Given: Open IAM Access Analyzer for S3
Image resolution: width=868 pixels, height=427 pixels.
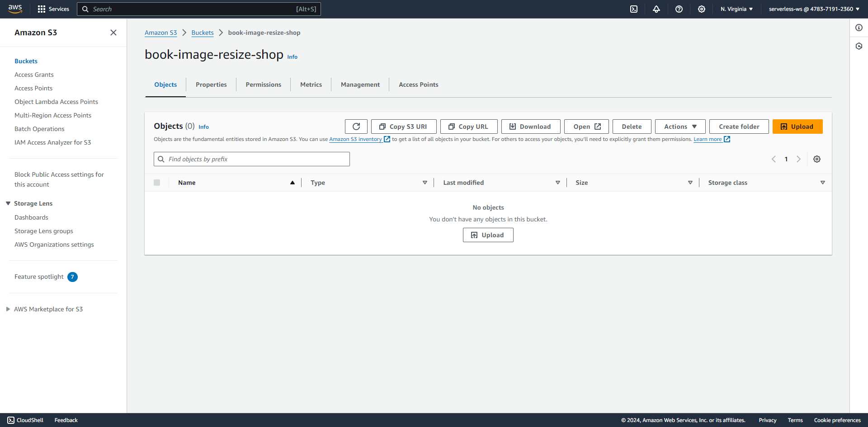Looking at the screenshot, I should pyautogui.click(x=52, y=142).
